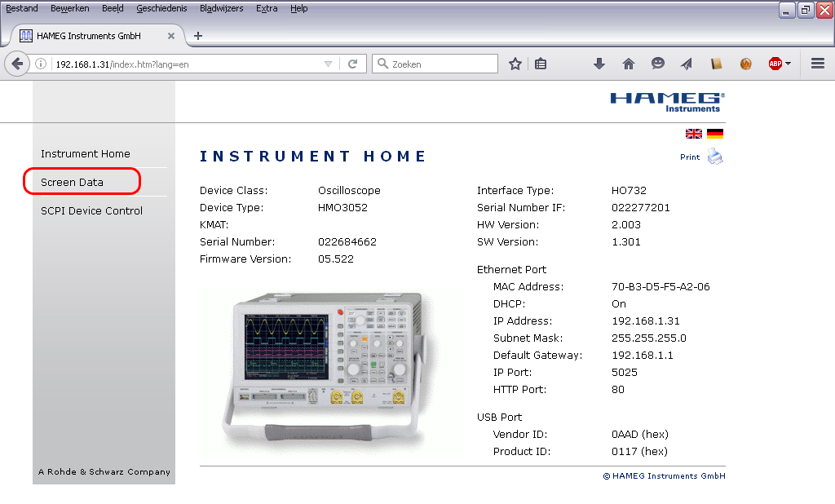Open downloads via the down arrow icon
835x504 pixels.
tap(599, 64)
